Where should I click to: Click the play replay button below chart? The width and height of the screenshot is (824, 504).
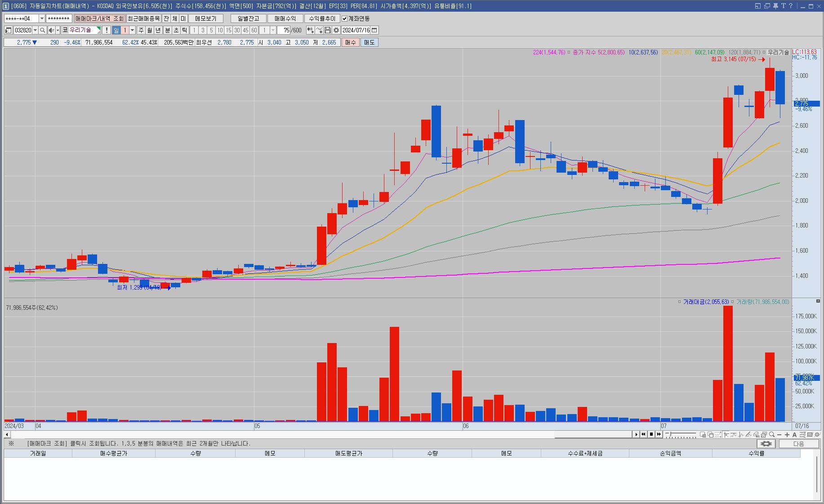636,434
